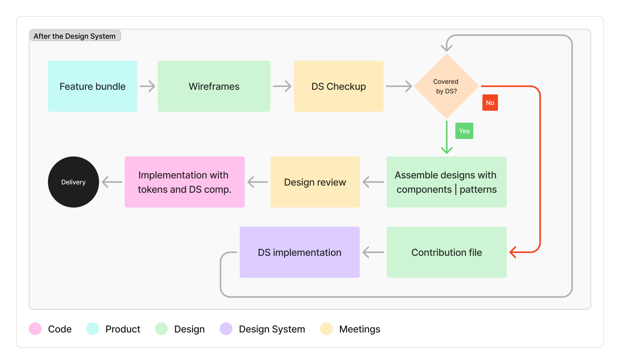The width and height of the screenshot is (620, 364).
Task: Click the pink Code legend swatch
Action: (x=35, y=329)
